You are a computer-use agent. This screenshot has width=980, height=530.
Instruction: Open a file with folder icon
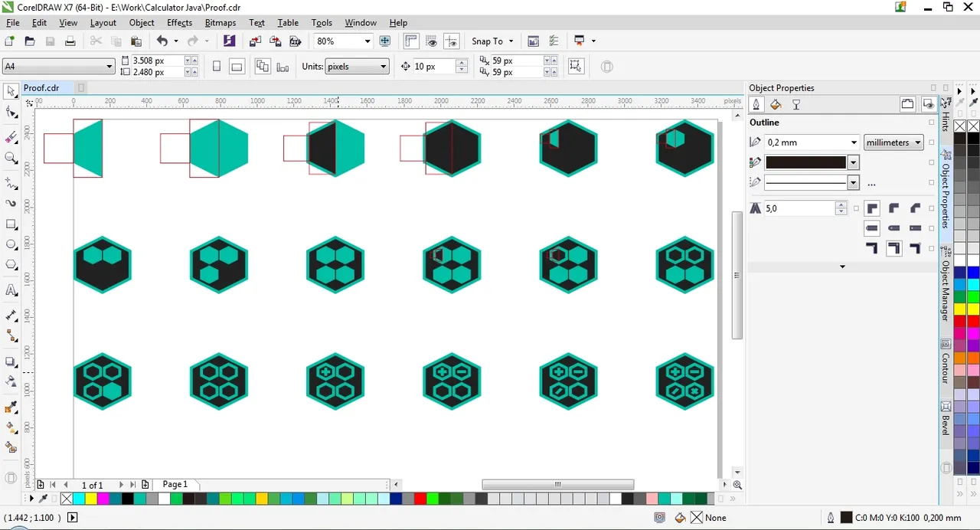click(30, 41)
